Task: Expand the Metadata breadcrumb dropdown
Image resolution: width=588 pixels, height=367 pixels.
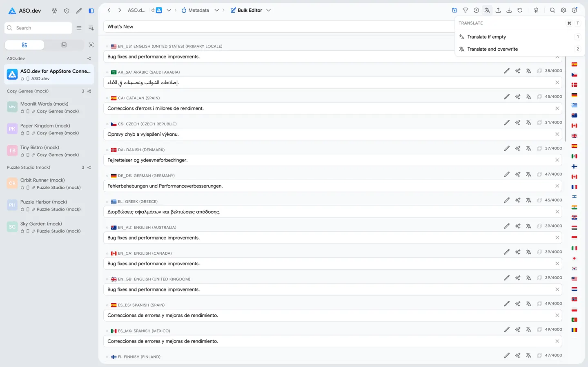Action: click(x=217, y=10)
